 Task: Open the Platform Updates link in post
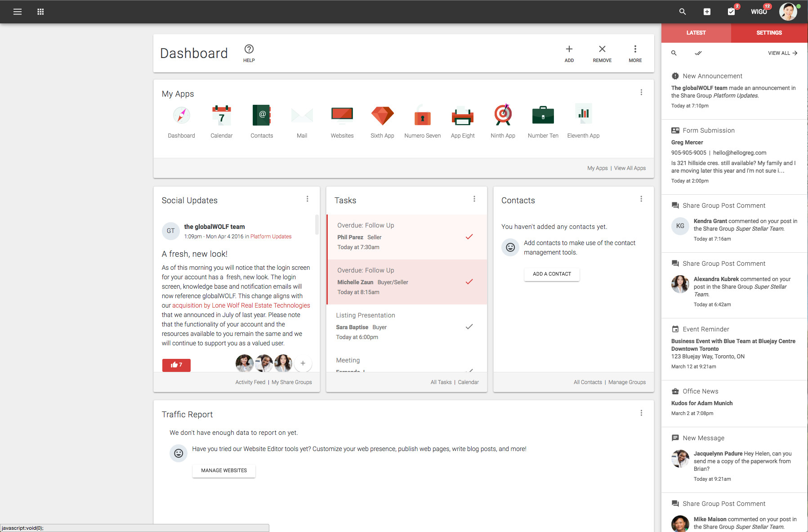click(x=271, y=237)
